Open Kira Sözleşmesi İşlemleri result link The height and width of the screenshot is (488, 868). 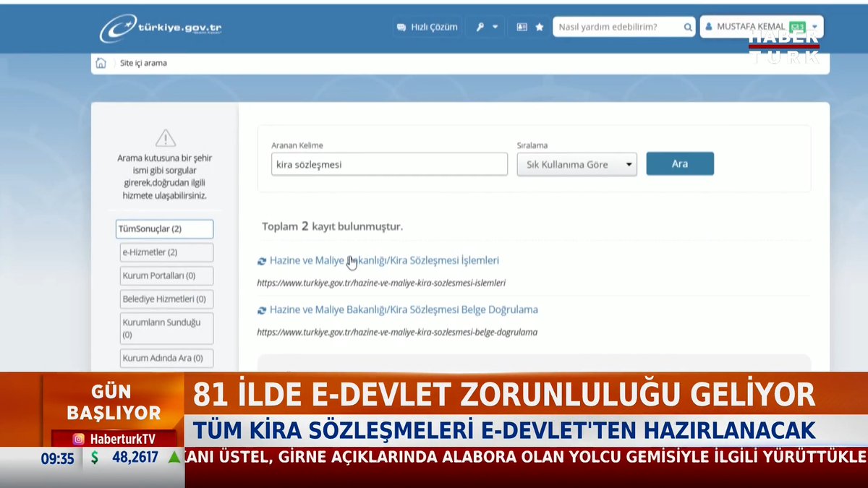[x=384, y=260]
